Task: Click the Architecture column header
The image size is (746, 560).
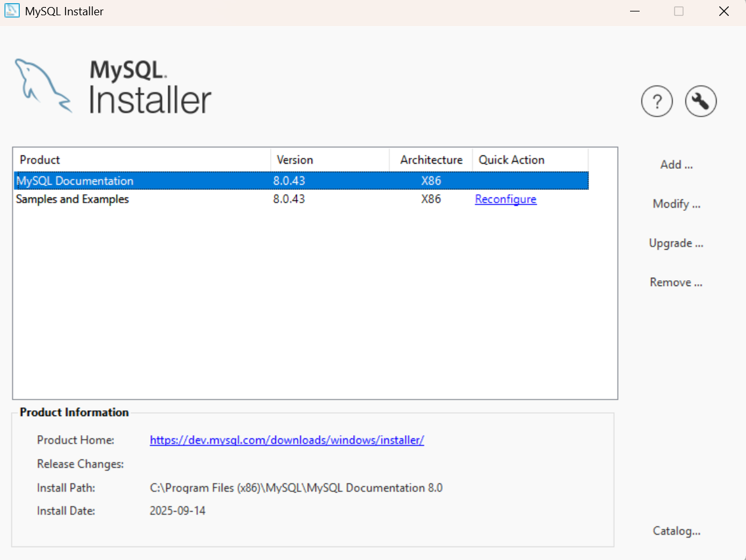Action: tap(431, 160)
